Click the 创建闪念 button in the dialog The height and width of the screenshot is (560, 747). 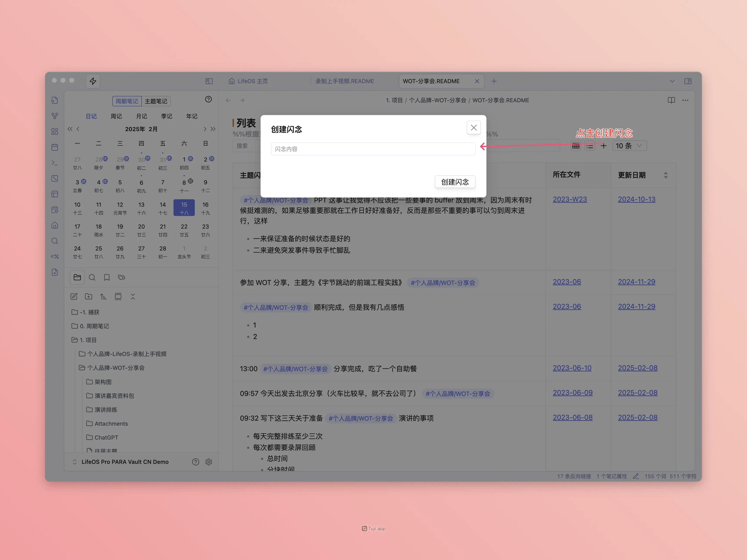[x=454, y=182]
